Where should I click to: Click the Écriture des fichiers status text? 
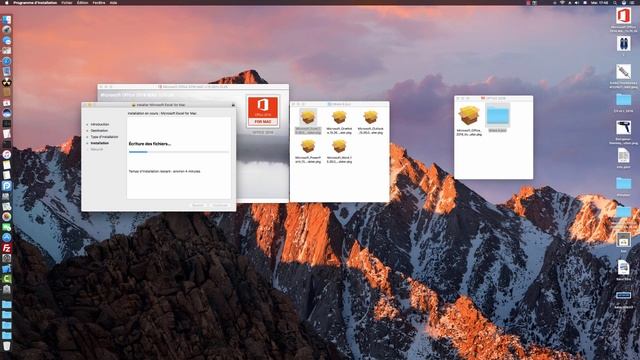click(x=150, y=144)
